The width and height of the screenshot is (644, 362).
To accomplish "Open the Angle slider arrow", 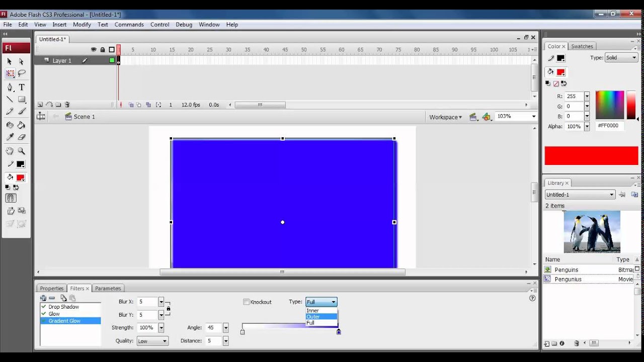I will coord(225,328).
